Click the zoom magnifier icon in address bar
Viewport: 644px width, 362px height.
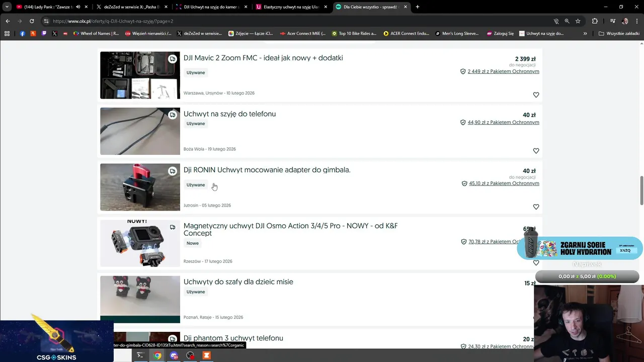coord(567,21)
